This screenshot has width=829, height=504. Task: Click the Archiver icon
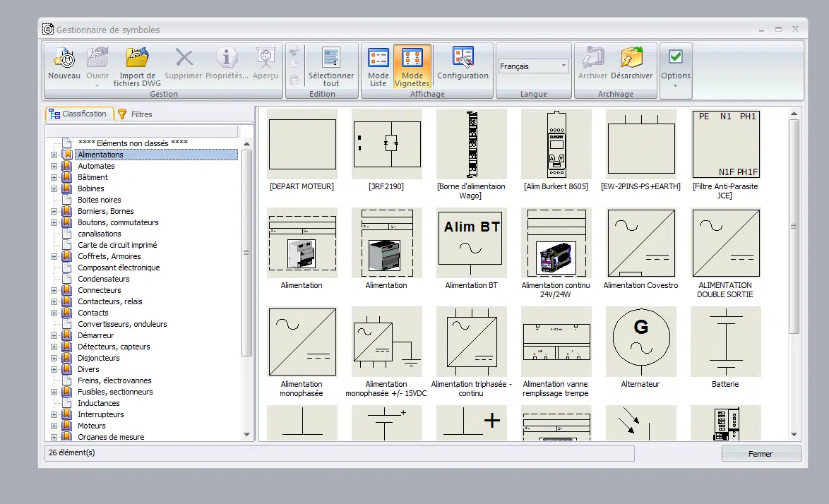592,58
